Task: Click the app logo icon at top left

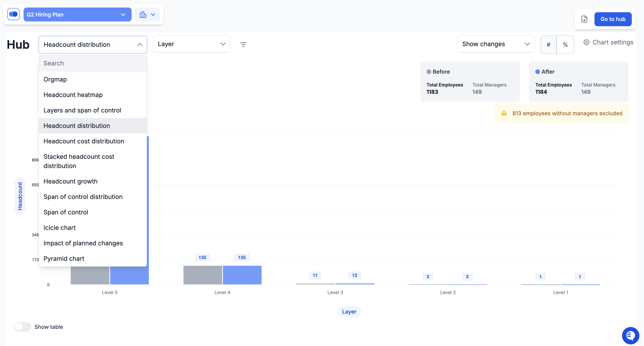Action: [x=14, y=14]
